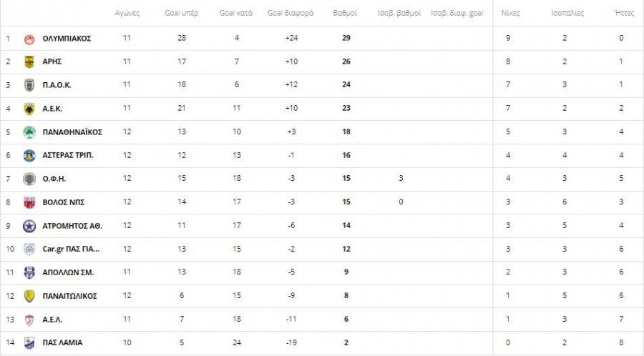Open the ΑΠΟΛΛΩΝ ΣΜ. team link
Screen dimensions: 644x356
click(x=68, y=272)
